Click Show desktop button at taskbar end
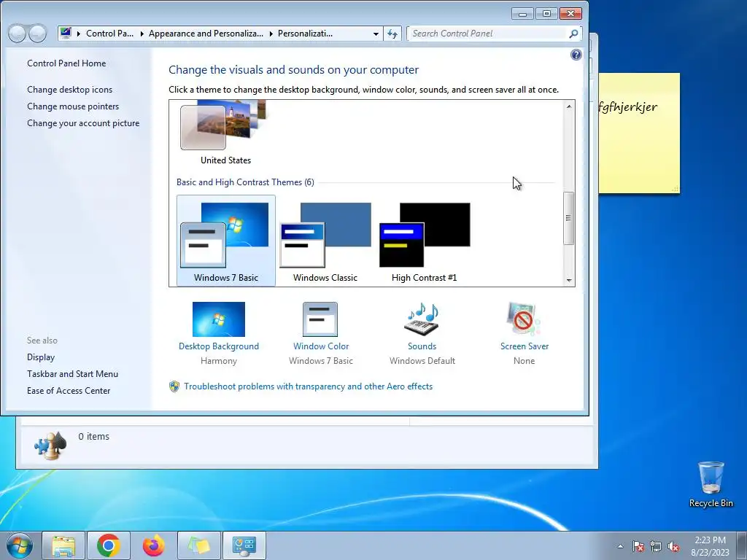The width and height of the screenshot is (747, 560). tap(742, 546)
